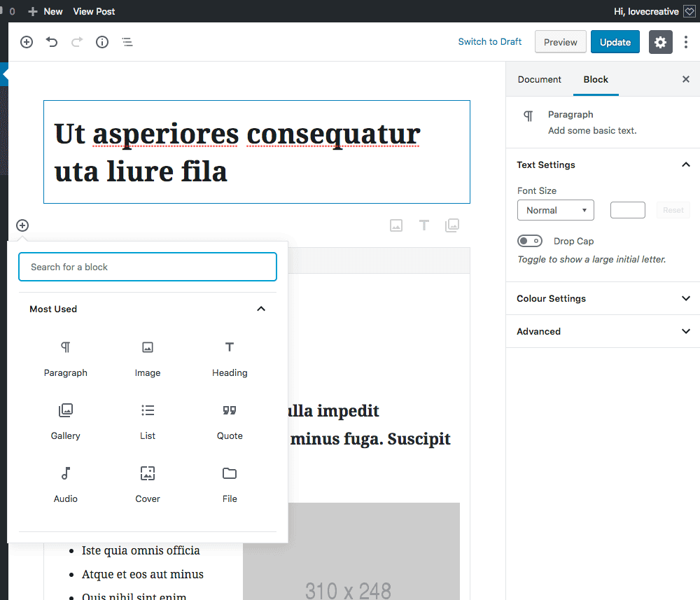Image resolution: width=700 pixels, height=600 pixels.
Task: Expand the Colour Settings section
Action: coord(602,298)
